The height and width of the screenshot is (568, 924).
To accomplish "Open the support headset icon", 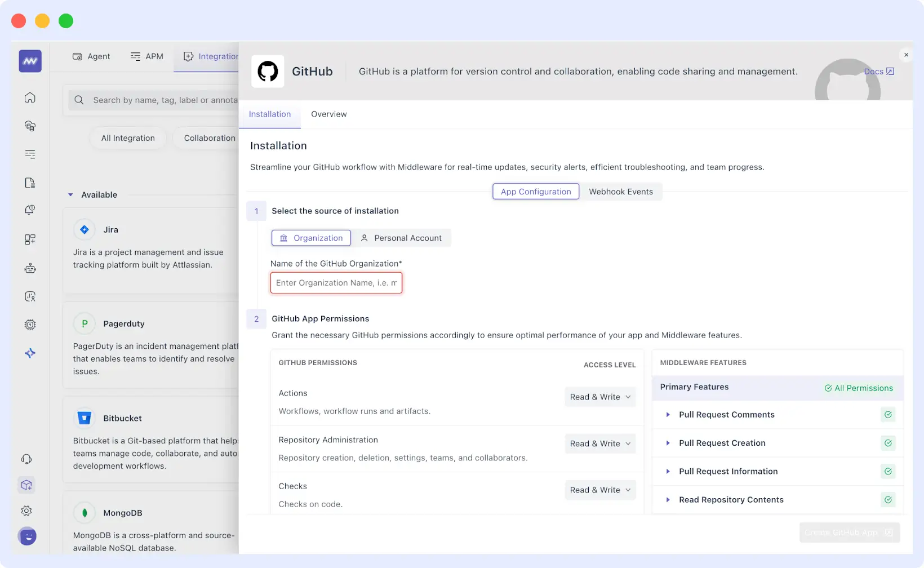I will pyautogui.click(x=26, y=459).
